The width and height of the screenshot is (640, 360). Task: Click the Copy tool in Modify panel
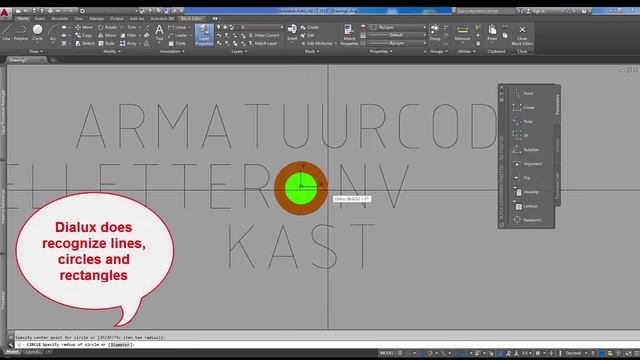[x=84, y=36]
